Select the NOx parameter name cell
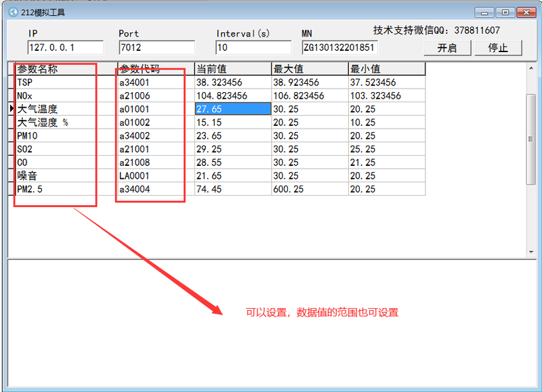Screen dimensions: 542x392 point(66,95)
